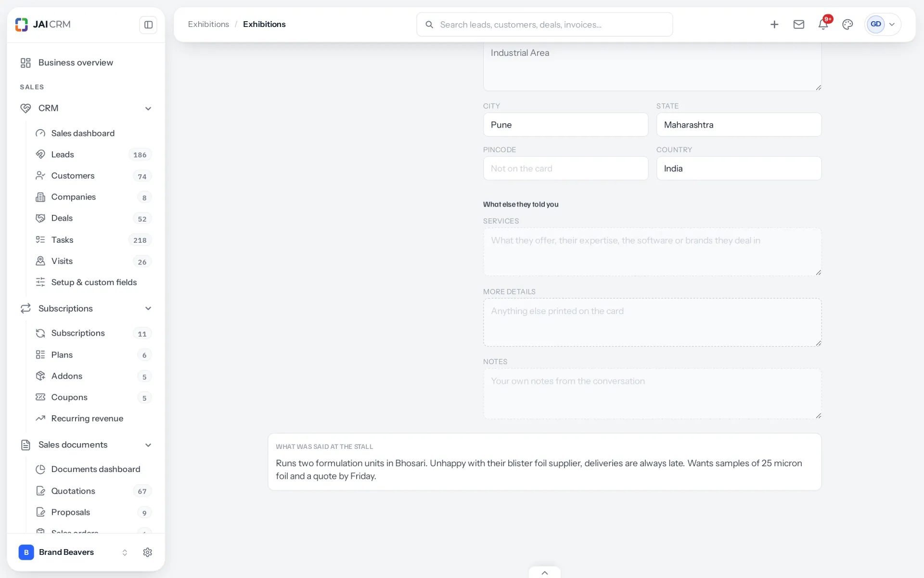Open the Brand Beavers workspace switcher

pyautogui.click(x=73, y=552)
